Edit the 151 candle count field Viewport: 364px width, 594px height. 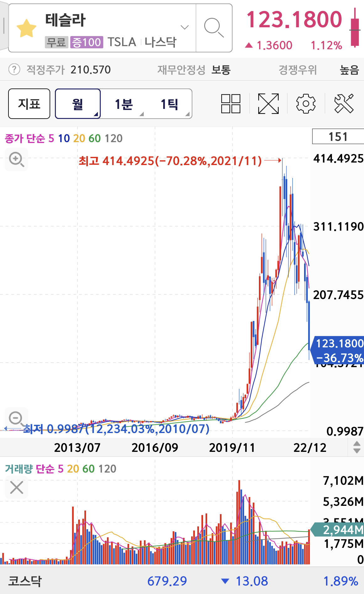[338, 136]
